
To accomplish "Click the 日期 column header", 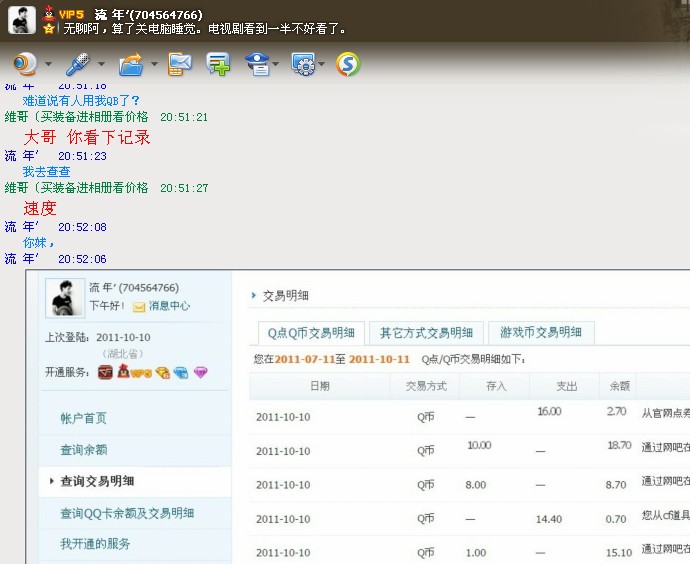I will coord(320,386).
